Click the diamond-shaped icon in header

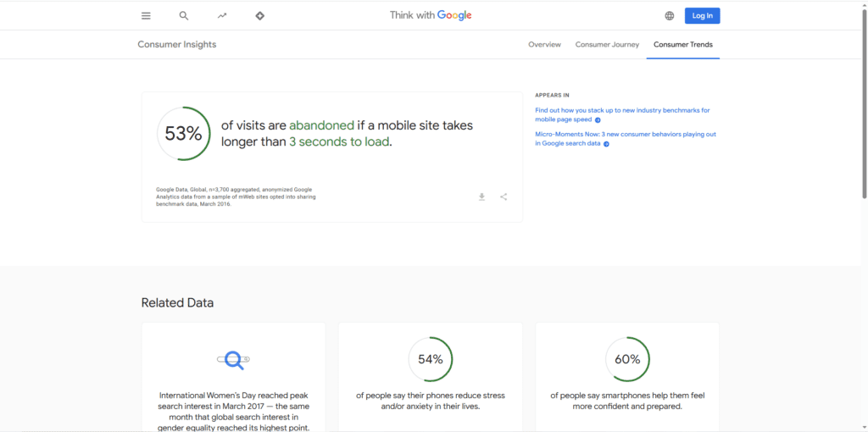(x=260, y=15)
